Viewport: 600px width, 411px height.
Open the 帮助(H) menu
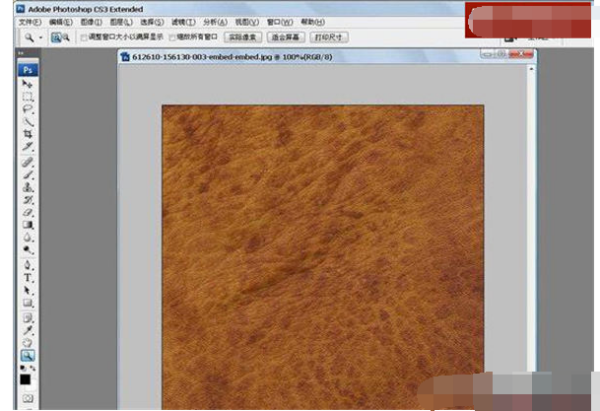(x=313, y=22)
